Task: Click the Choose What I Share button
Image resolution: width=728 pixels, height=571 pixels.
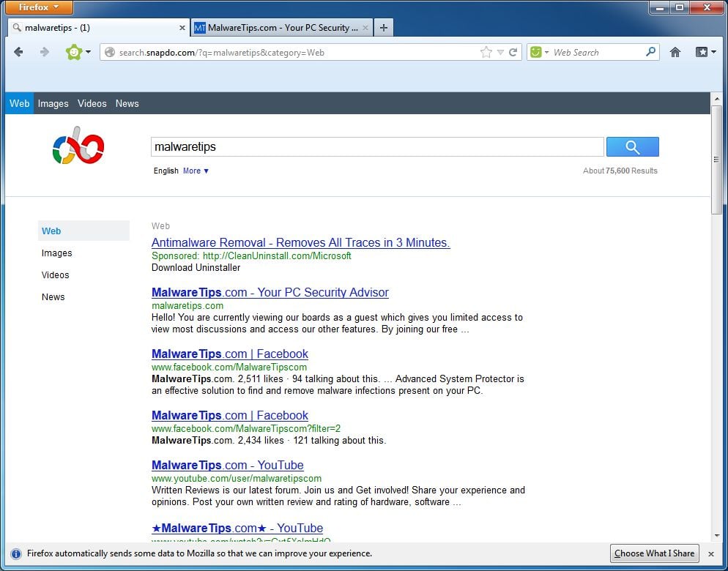Action: 654,553
